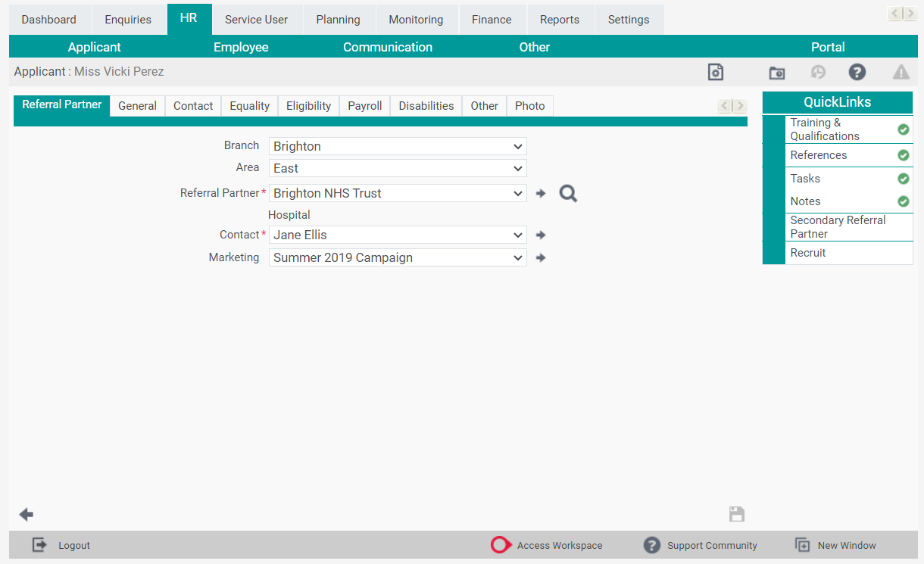924x564 pixels.
Task: Go back using the bottom-left arrow icon
Action: (25, 514)
